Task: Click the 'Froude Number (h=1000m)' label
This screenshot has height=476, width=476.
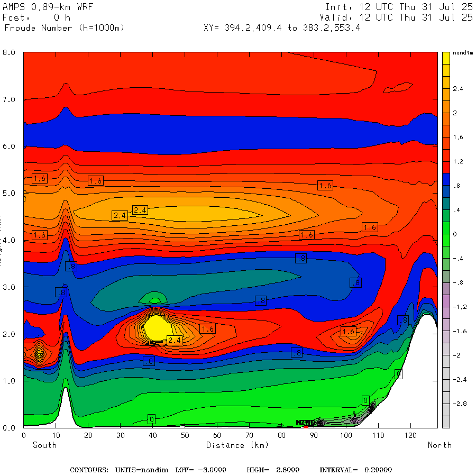Action: tap(65, 28)
